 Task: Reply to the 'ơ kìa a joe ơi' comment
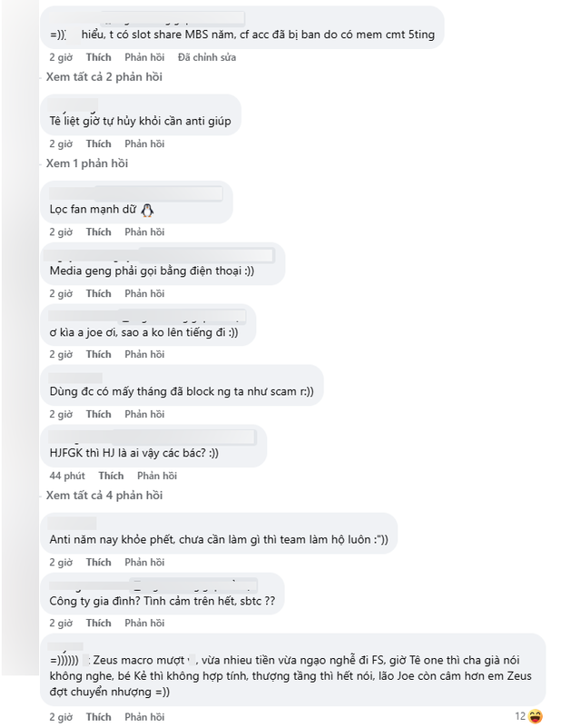pos(144,354)
